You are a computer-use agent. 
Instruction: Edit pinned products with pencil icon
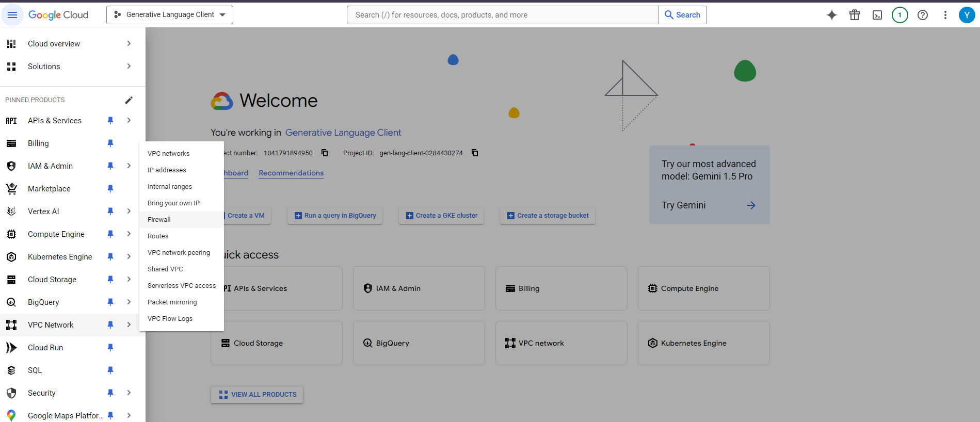point(129,100)
